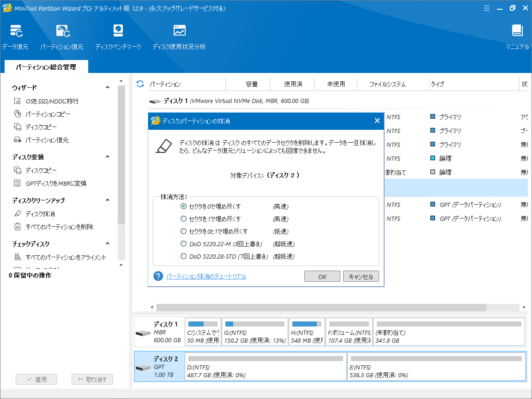
Task: Click the sidebar scroll up arrow
Action: coord(121,81)
